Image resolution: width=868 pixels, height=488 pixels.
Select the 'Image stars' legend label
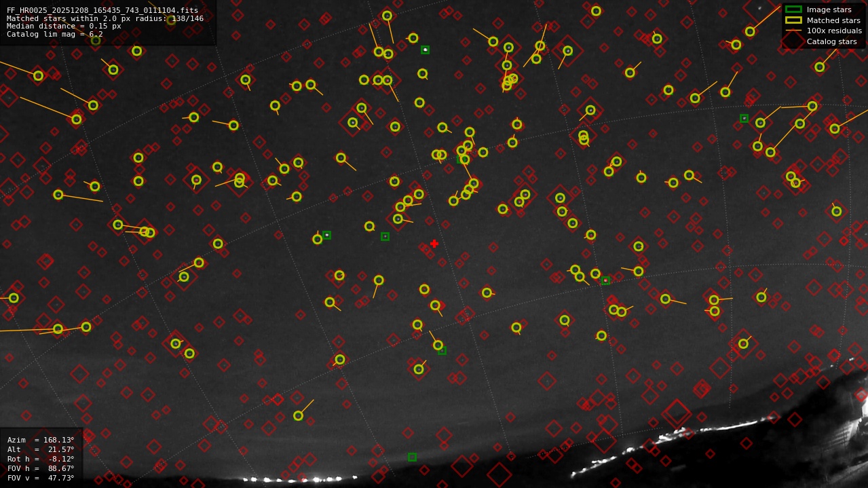[829, 10]
